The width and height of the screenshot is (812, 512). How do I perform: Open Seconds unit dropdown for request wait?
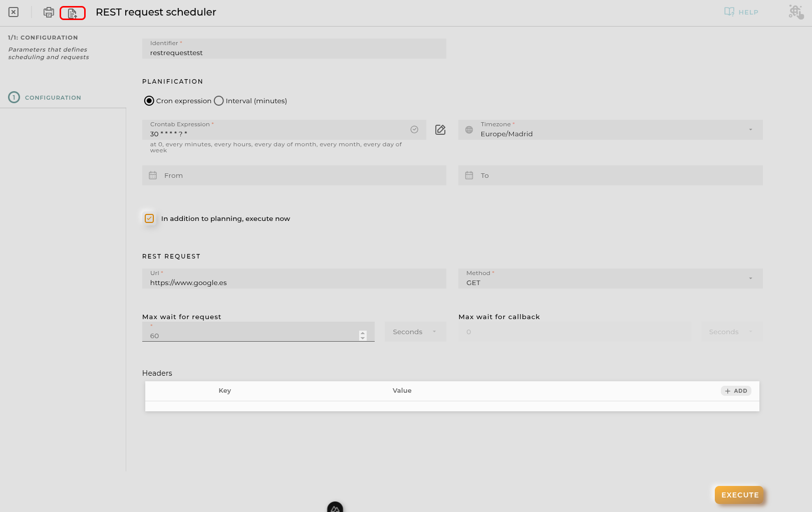pos(415,332)
